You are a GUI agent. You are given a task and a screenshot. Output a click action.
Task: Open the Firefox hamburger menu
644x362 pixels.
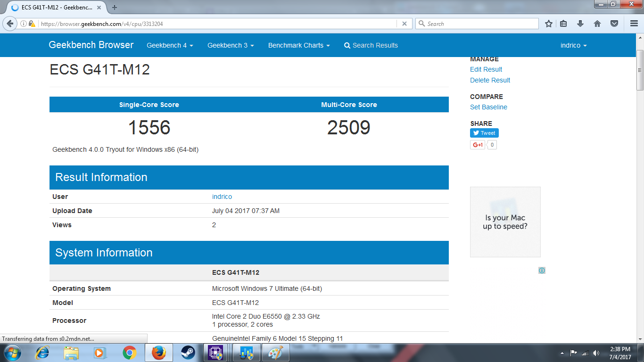634,24
